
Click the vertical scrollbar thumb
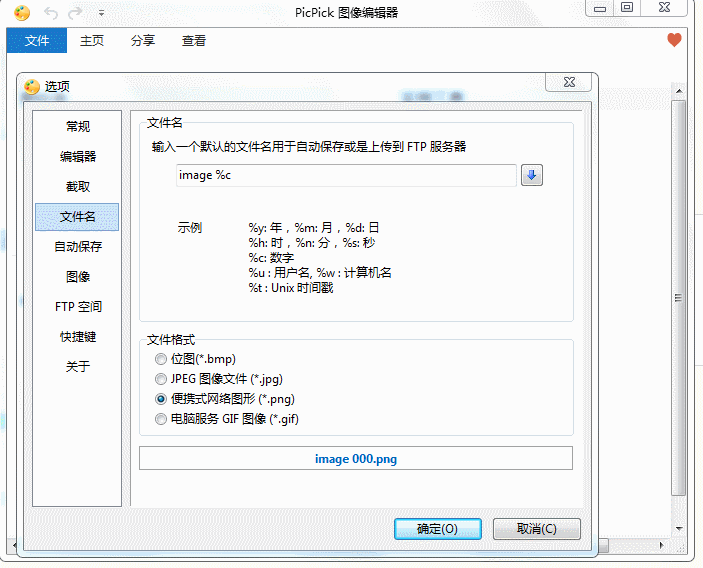pyautogui.click(x=678, y=298)
